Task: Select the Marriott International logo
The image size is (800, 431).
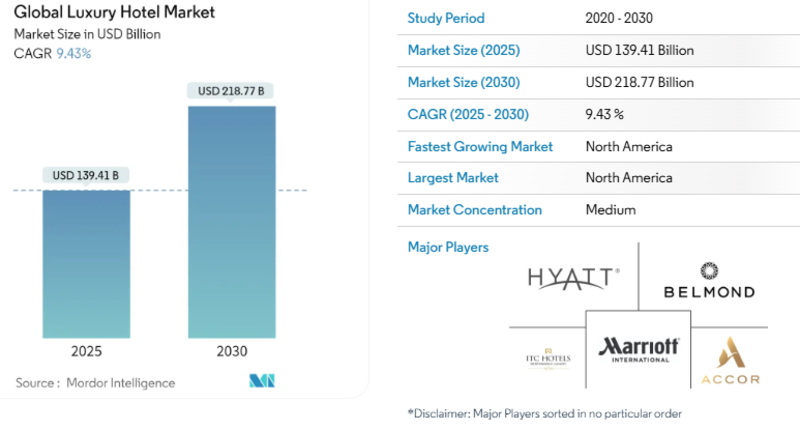Action: 639,350
